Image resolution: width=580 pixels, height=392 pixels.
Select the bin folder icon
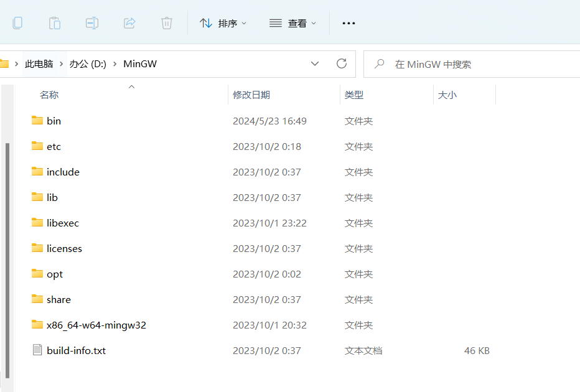(x=37, y=120)
